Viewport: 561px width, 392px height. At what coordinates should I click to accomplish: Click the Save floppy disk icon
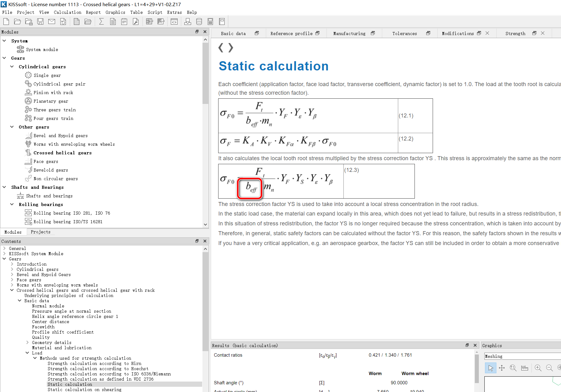coord(40,22)
